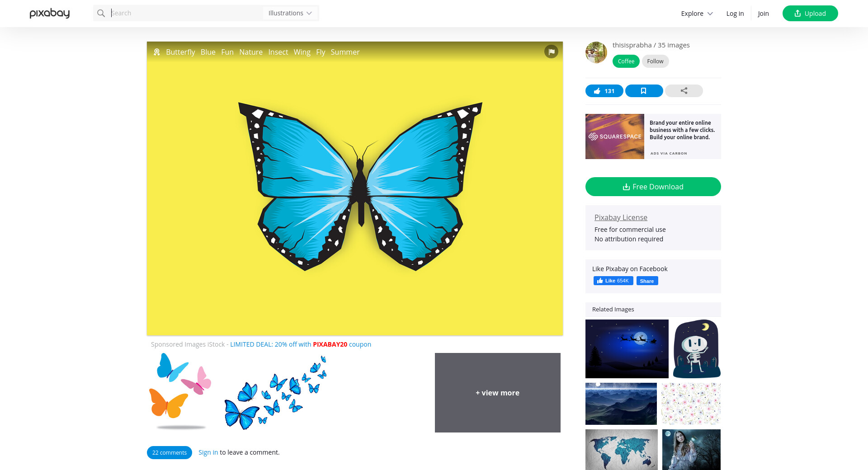Select the Butterfly tag
This screenshot has width=868, height=470.
pyautogui.click(x=180, y=52)
